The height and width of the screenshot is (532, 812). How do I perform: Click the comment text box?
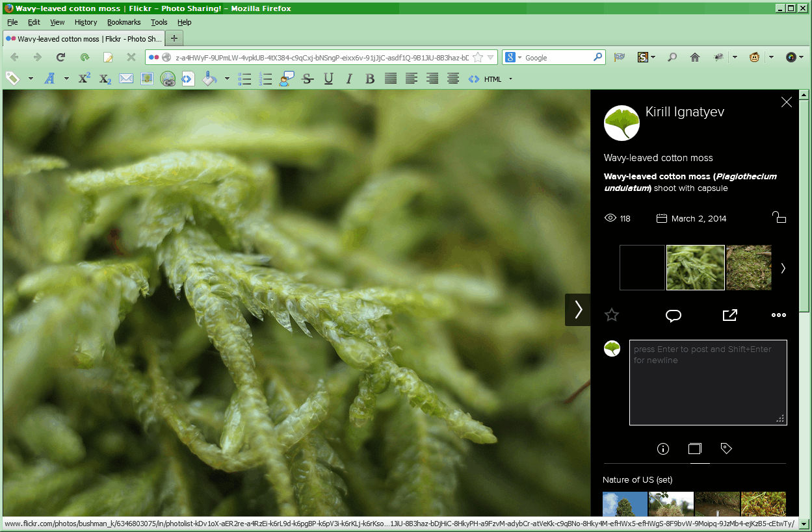coord(708,382)
